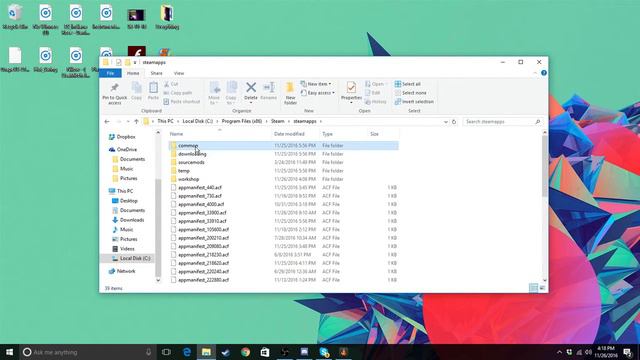The width and height of the screenshot is (640, 360).
Task: Click the Properties checkmark icon
Action: pos(351,87)
